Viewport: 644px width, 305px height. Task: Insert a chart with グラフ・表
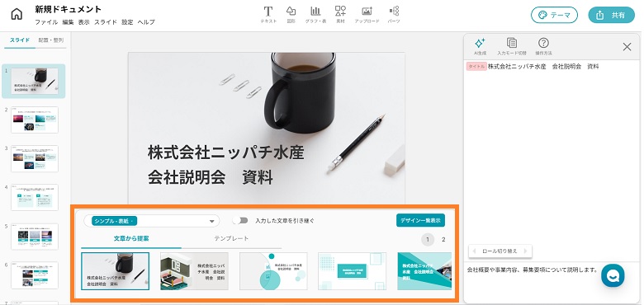click(x=315, y=15)
